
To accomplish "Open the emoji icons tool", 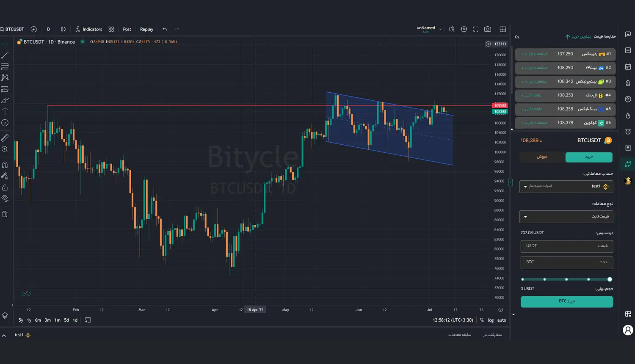I will (x=5, y=123).
